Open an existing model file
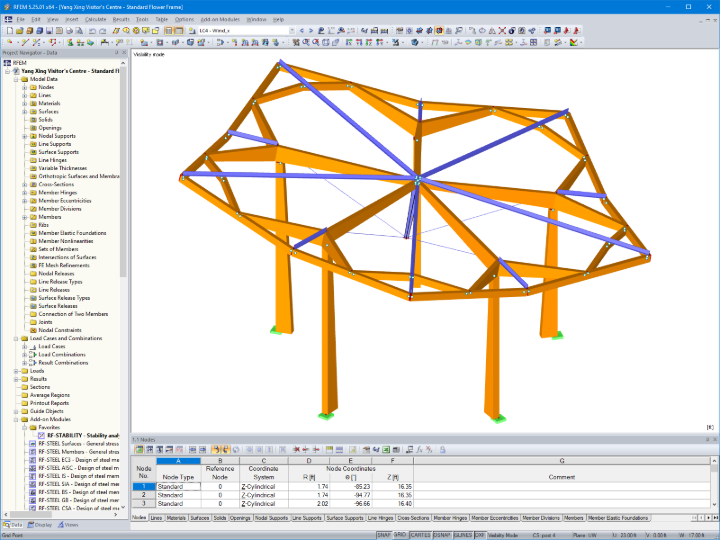Viewport: 720px width, 540px height. click(x=19, y=31)
